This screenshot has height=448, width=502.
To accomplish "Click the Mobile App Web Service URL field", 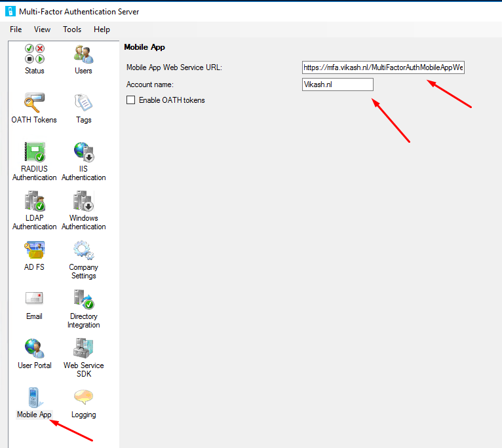I will click(x=383, y=67).
